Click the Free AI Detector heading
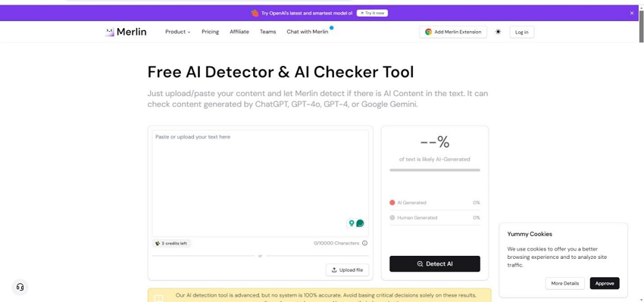This screenshot has width=644, height=302. [x=280, y=72]
